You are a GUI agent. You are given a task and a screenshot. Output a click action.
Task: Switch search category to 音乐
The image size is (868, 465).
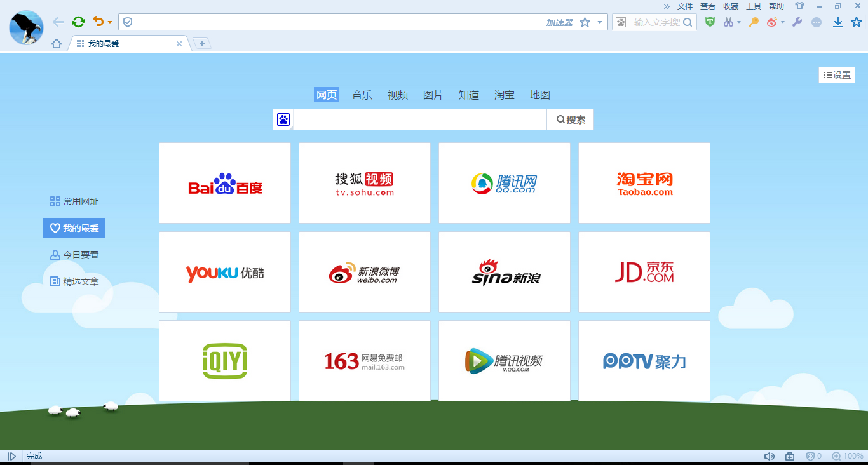pos(362,95)
